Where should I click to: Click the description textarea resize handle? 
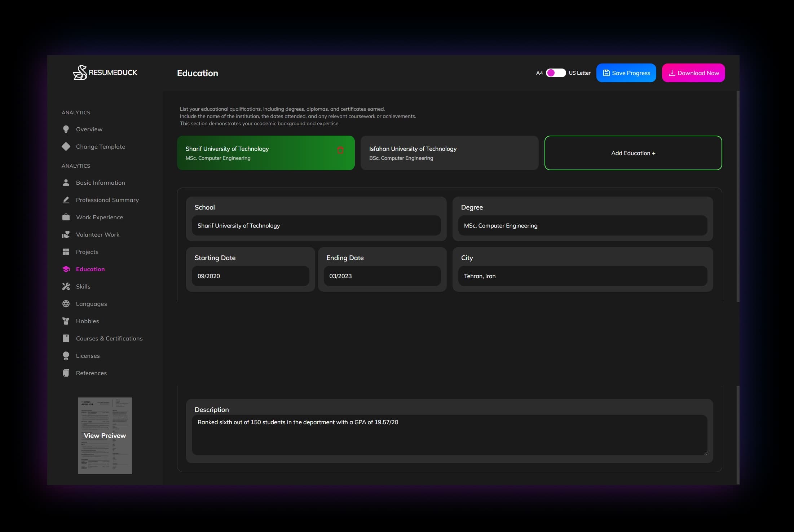[705, 453]
